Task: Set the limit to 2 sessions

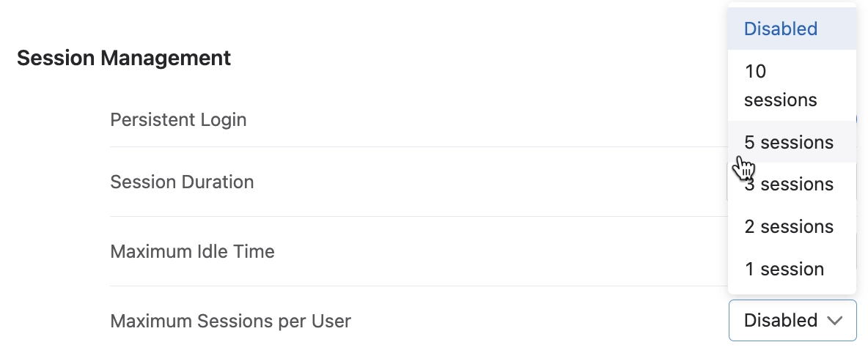Action: pos(789,227)
